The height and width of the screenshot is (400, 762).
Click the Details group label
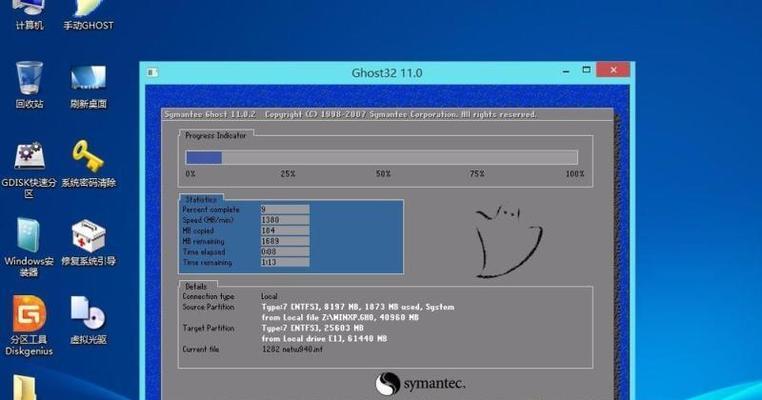pyautogui.click(x=196, y=286)
